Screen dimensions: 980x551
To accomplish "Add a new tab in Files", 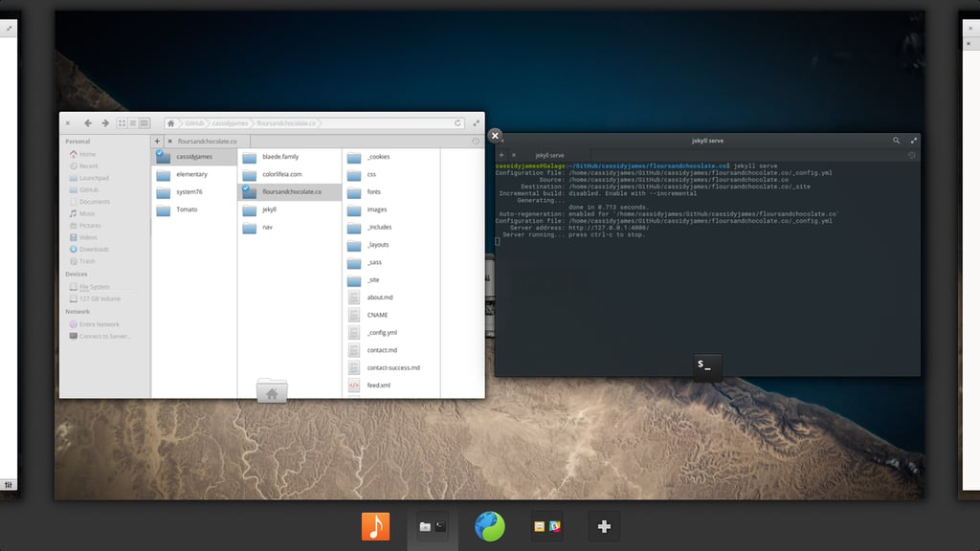I will [x=158, y=142].
